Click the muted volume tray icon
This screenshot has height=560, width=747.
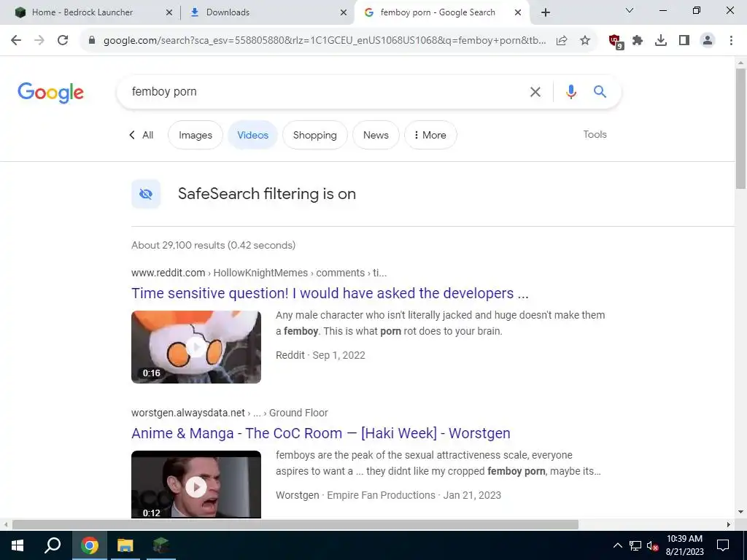point(652,545)
